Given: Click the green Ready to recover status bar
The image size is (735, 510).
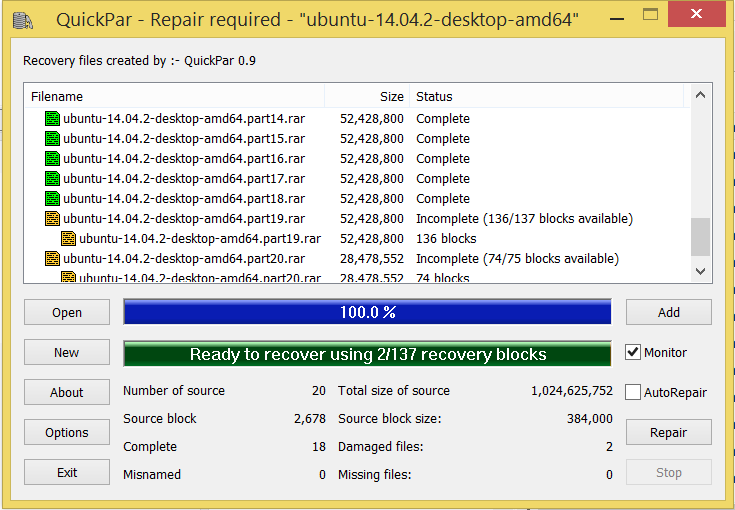Looking at the screenshot, I should pyautogui.click(x=368, y=354).
